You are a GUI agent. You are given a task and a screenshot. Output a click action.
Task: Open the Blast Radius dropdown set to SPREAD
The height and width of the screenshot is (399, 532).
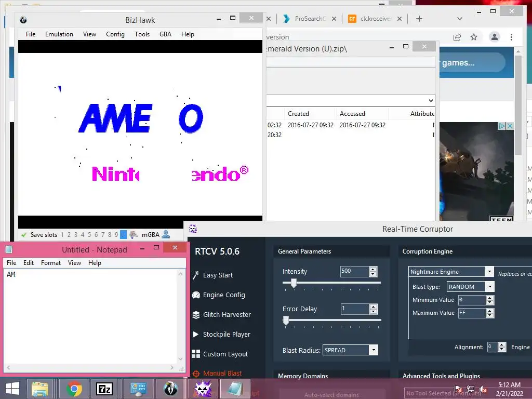374,350
